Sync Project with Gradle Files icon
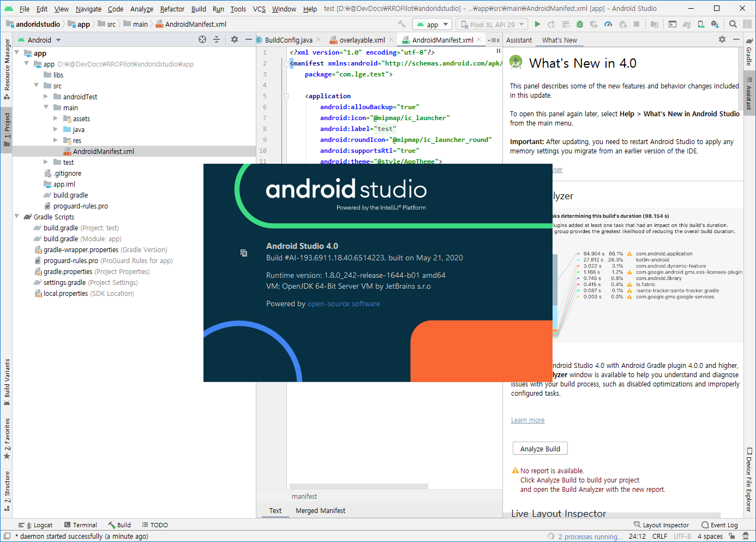756x542 pixels. point(687,24)
